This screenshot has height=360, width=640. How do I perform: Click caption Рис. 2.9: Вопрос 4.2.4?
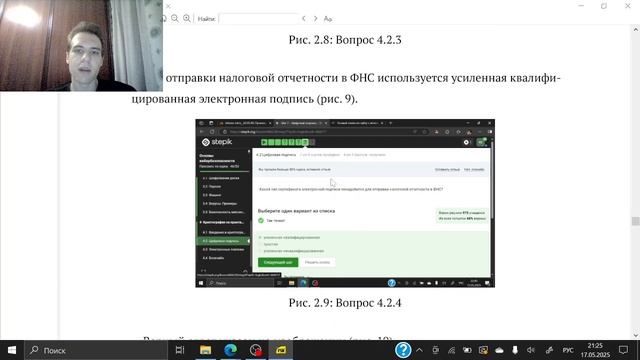click(345, 303)
